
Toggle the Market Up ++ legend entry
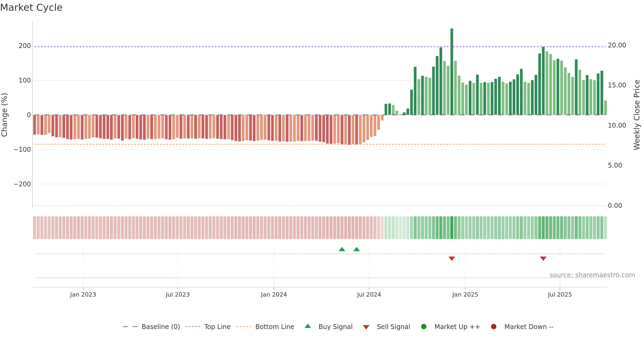click(451, 327)
